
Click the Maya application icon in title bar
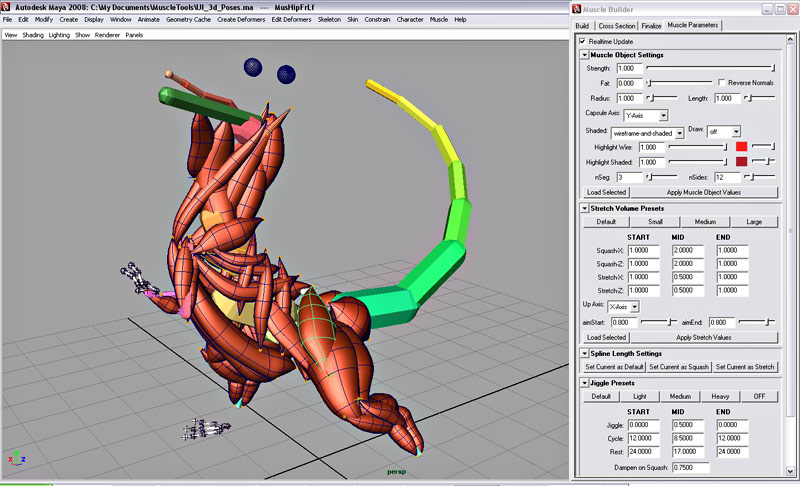[6, 7]
